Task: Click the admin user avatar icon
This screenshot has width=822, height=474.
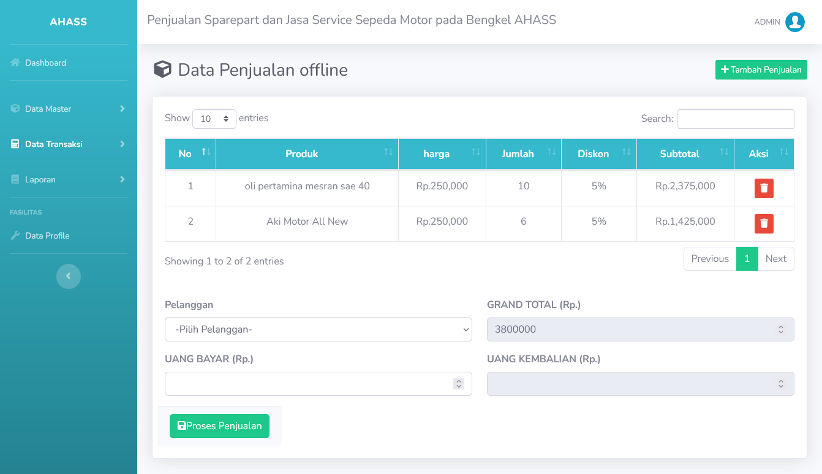Action: (x=795, y=22)
